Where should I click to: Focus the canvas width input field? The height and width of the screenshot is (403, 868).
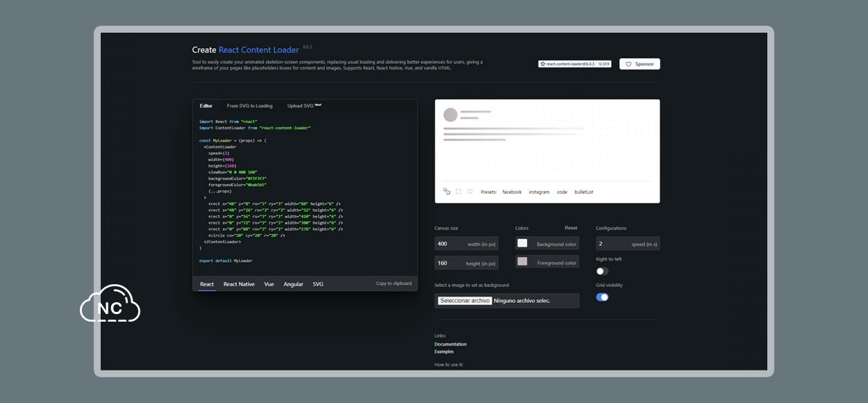pos(467,244)
